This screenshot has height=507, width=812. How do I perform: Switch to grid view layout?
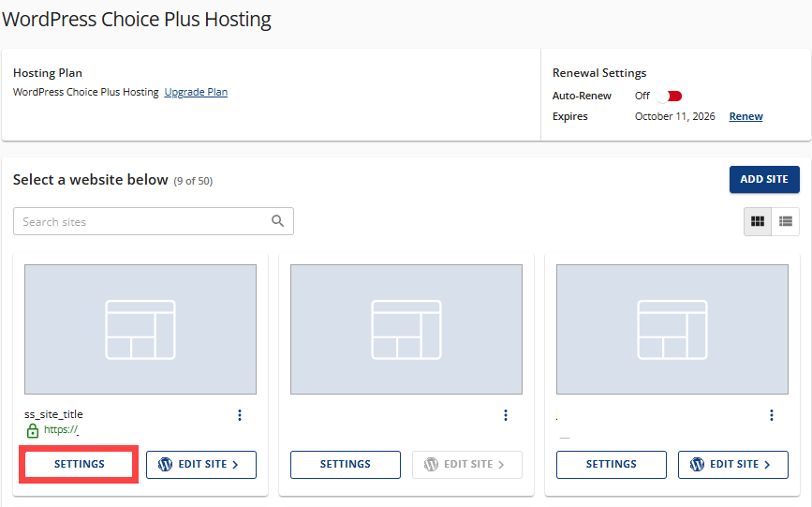click(758, 221)
